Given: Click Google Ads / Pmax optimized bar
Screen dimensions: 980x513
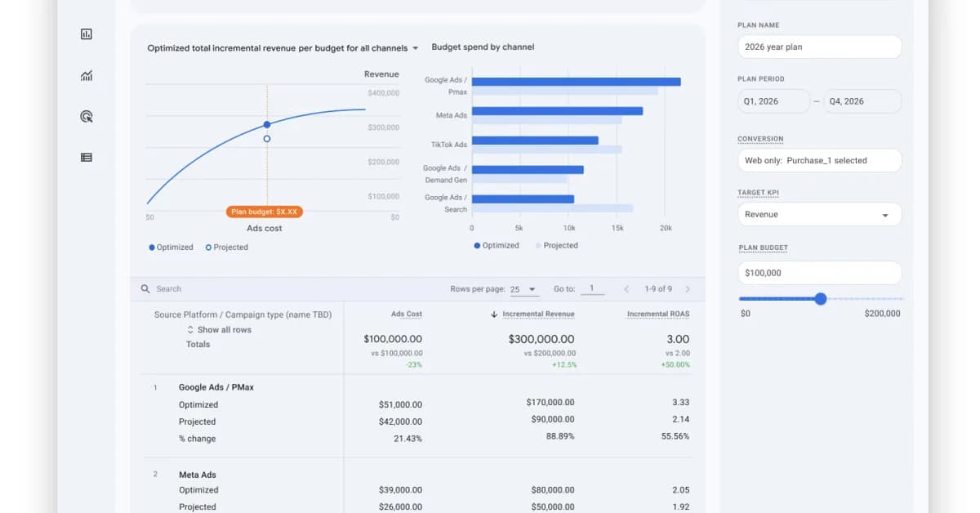Looking at the screenshot, I should [x=577, y=82].
